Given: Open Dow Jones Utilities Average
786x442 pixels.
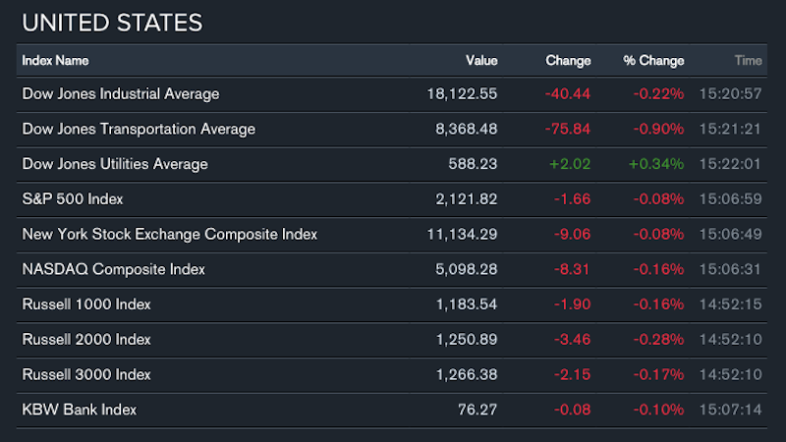Looking at the screenshot, I should [115, 164].
